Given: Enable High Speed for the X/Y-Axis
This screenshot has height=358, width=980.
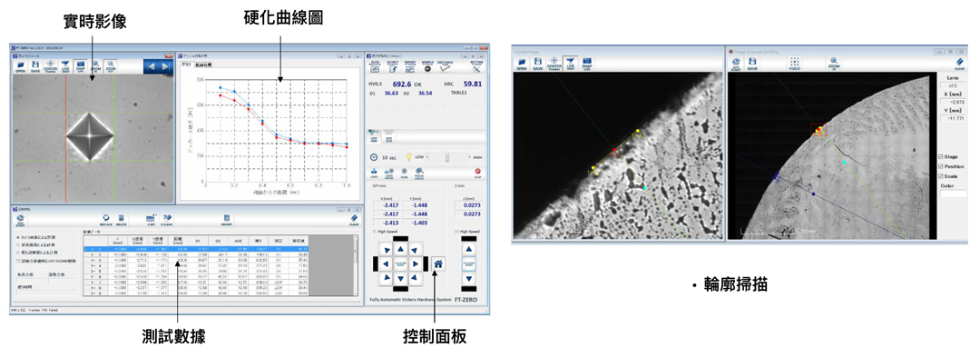Looking at the screenshot, I should [375, 232].
